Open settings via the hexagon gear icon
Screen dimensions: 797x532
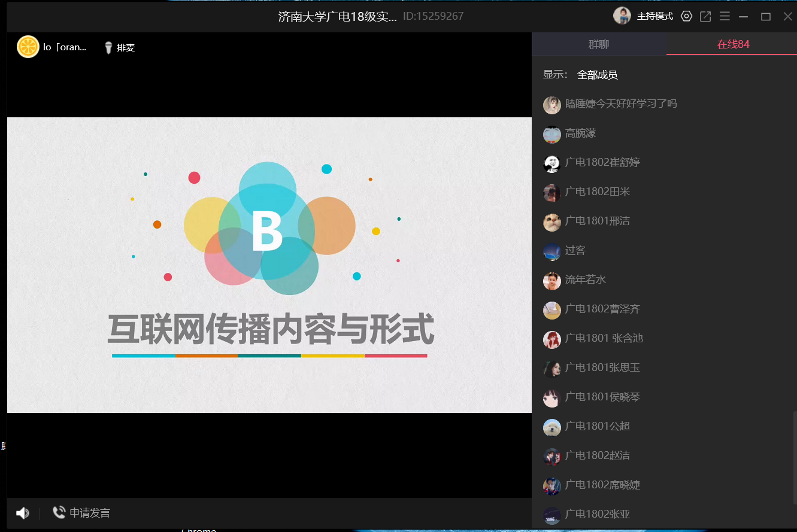[686, 16]
